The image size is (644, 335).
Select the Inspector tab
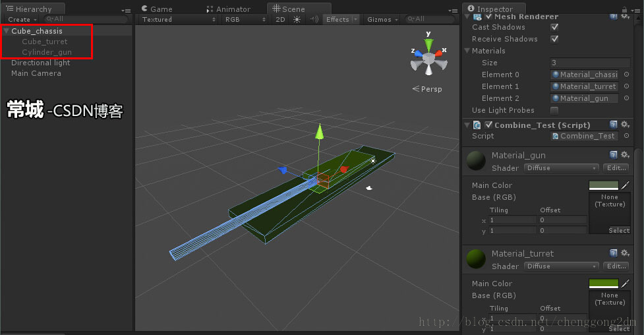494,9
